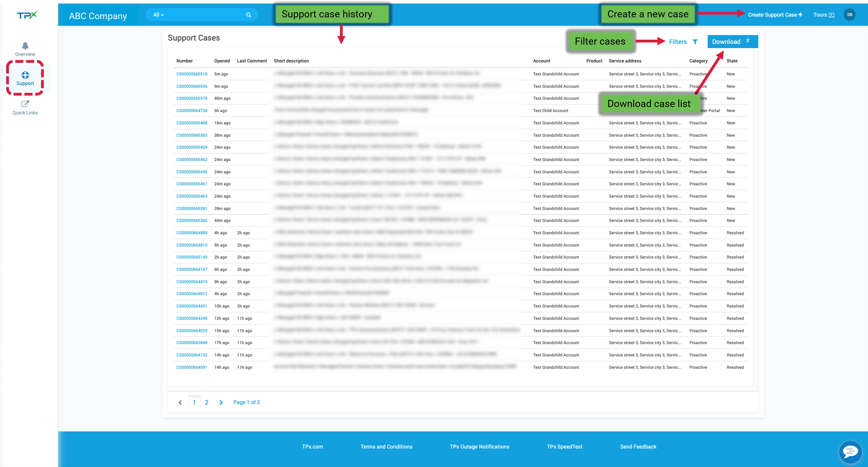This screenshot has height=467, width=868.
Task: Sort by Product column header
Action: coord(594,61)
